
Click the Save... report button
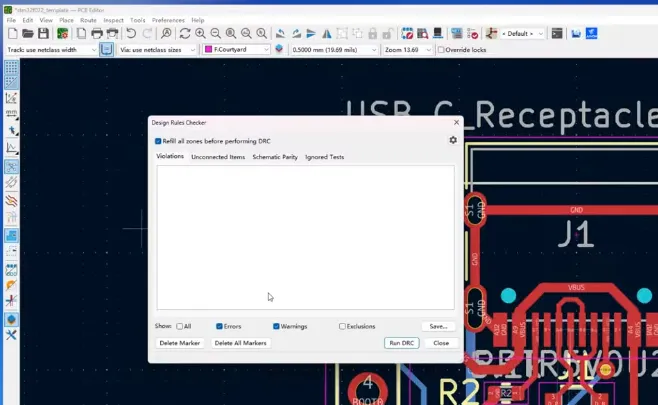(439, 326)
